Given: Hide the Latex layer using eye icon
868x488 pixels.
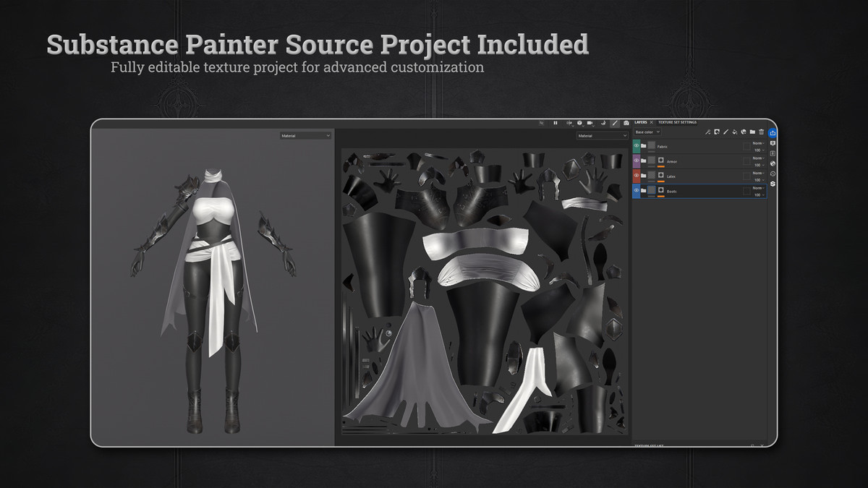Looking at the screenshot, I should pyautogui.click(x=637, y=176).
